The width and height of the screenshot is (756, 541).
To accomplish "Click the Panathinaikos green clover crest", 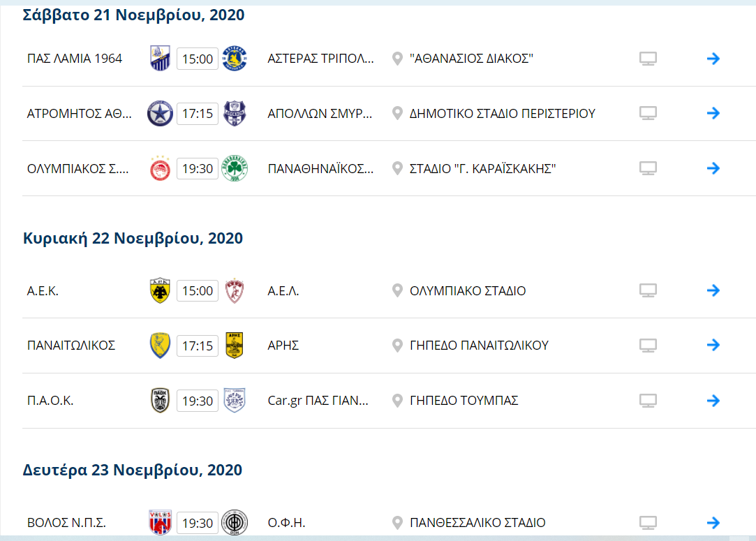I will [x=235, y=168].
